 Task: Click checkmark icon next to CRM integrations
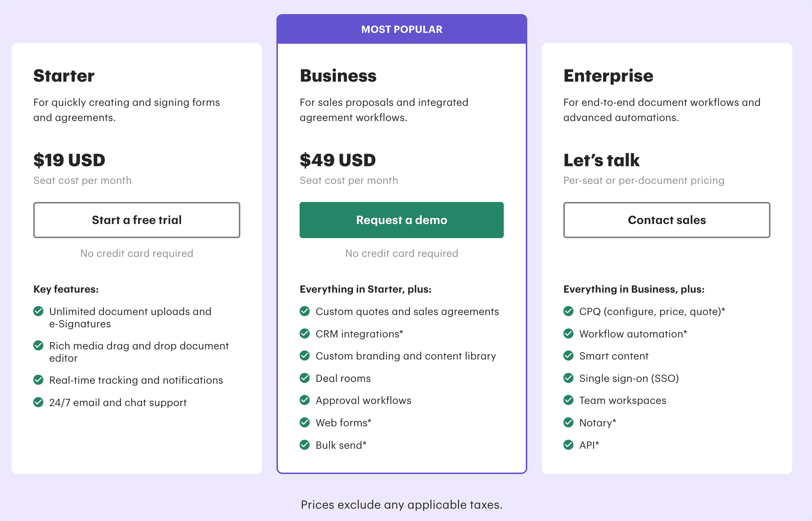pyautogui.click(x=305, y=333)
